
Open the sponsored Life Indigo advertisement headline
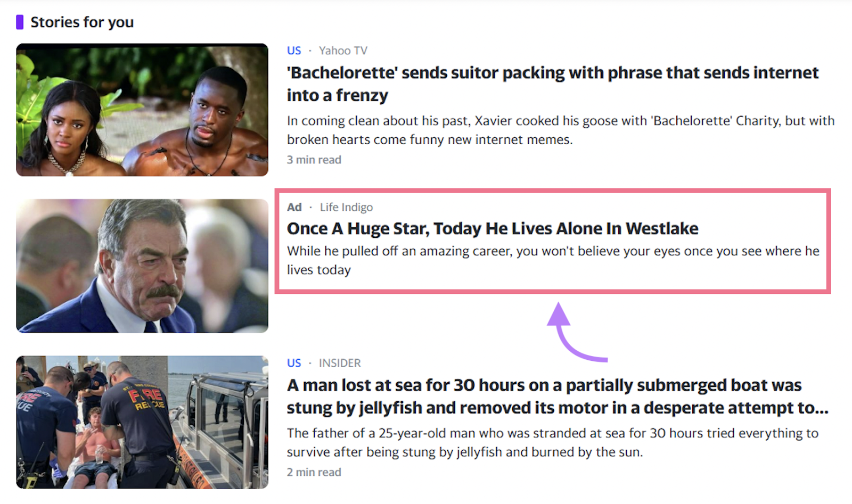click(493, 228)
